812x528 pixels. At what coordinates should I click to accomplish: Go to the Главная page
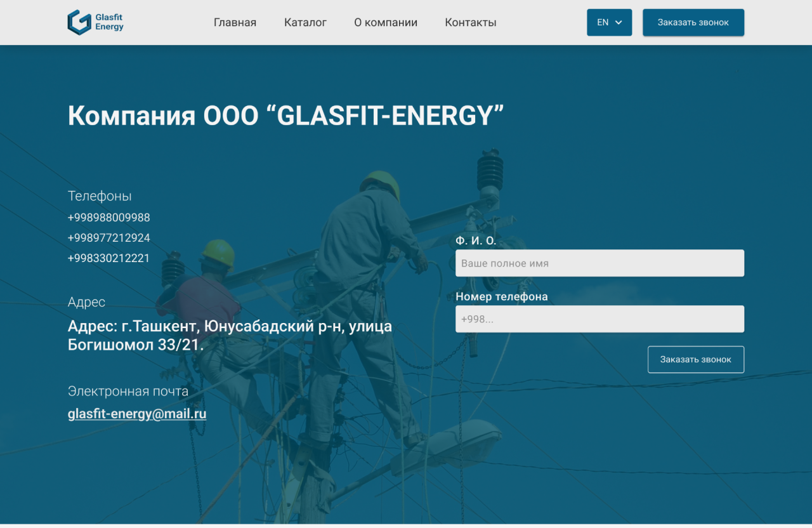click(235, 22)
